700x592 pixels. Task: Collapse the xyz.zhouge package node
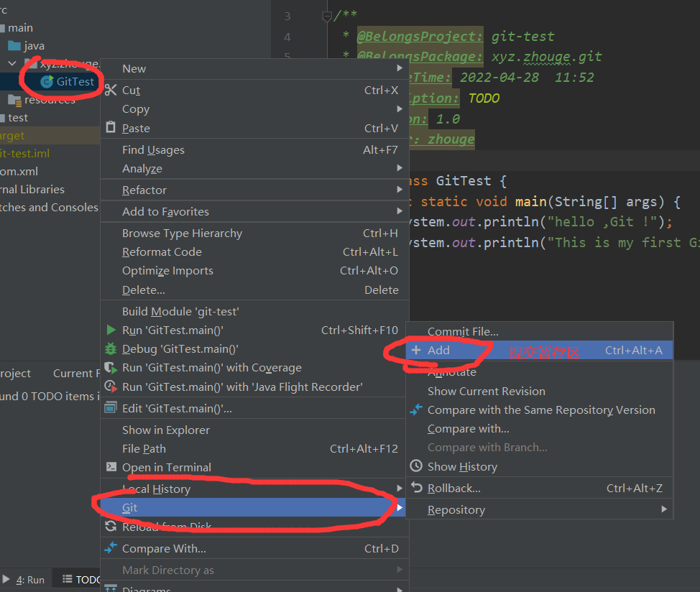tap(12, 64)
